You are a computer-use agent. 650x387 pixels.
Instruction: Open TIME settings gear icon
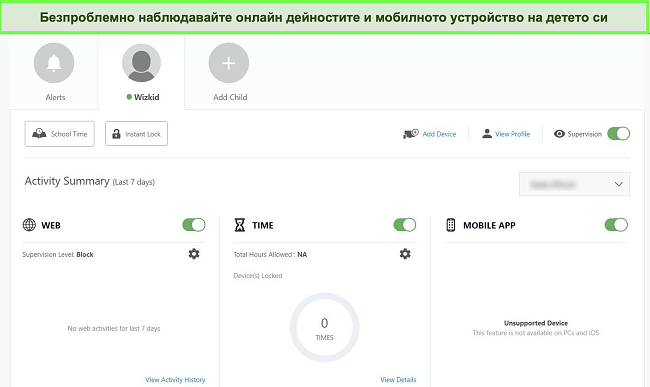[x=405, y=254]
